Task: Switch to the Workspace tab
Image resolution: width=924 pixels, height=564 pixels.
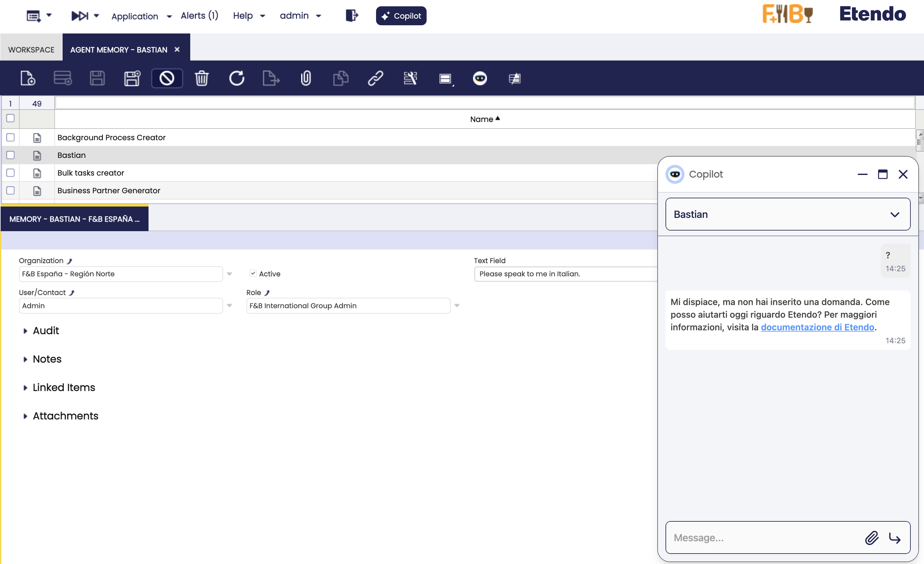Action: [x=31, y=50]
